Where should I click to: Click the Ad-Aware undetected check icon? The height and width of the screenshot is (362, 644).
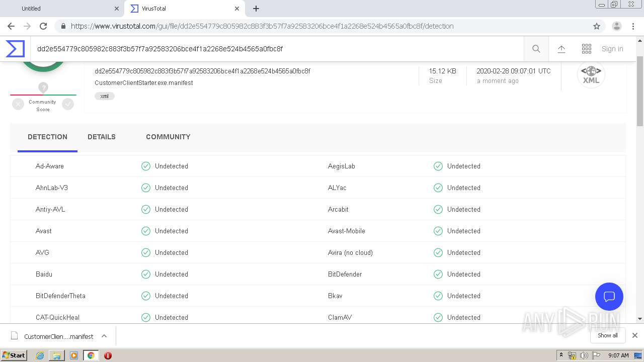click(146, 166)
